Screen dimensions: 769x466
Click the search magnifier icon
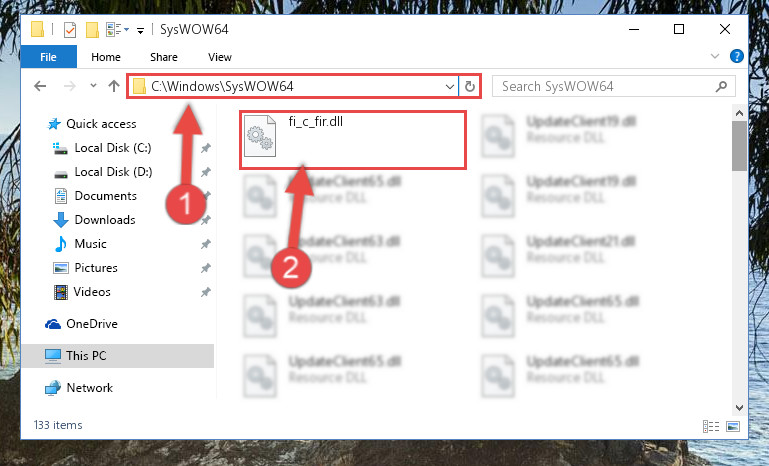tap(721, 87)
